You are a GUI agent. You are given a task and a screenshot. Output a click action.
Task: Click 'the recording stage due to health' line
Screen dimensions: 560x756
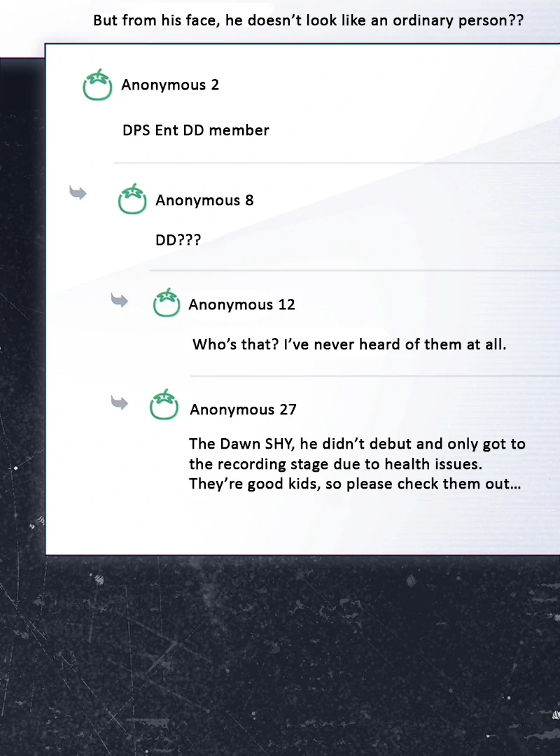[x=336, y=464]
